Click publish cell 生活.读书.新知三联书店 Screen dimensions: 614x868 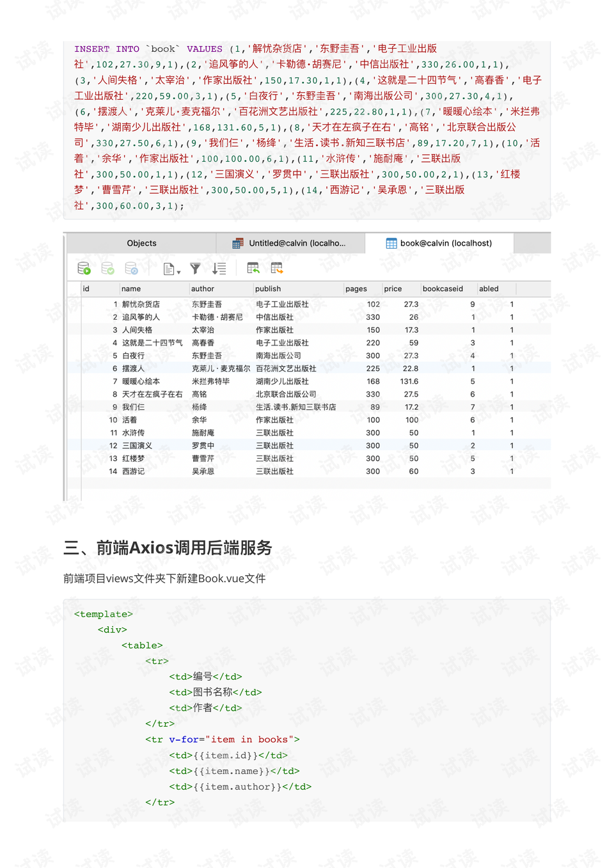pyautogui.click(x=295, y=407)
